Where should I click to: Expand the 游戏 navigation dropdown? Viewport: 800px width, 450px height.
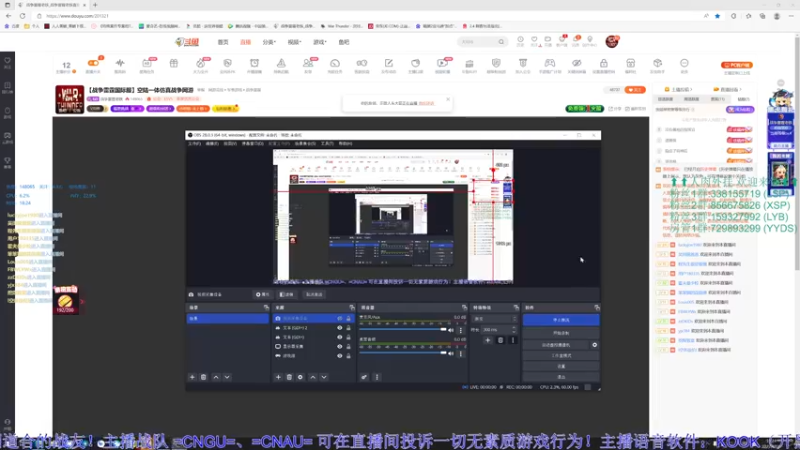(320, 42)
